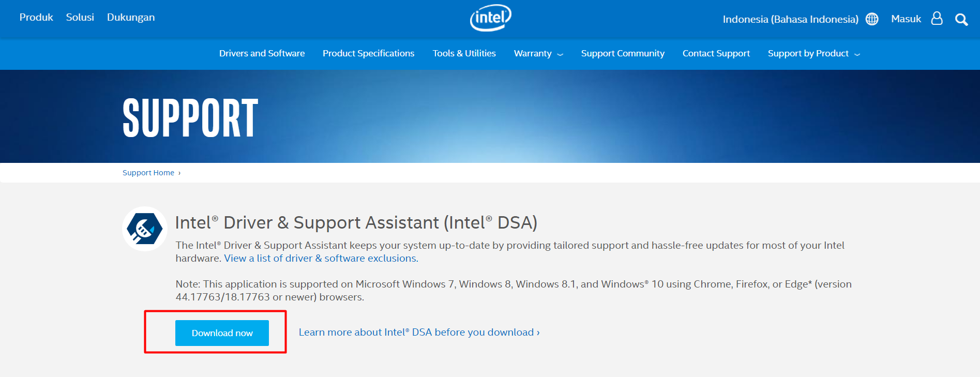Click the large SUPPORT banner title
The height and width of the screenshot is (377, 980).
coord(190,118)
